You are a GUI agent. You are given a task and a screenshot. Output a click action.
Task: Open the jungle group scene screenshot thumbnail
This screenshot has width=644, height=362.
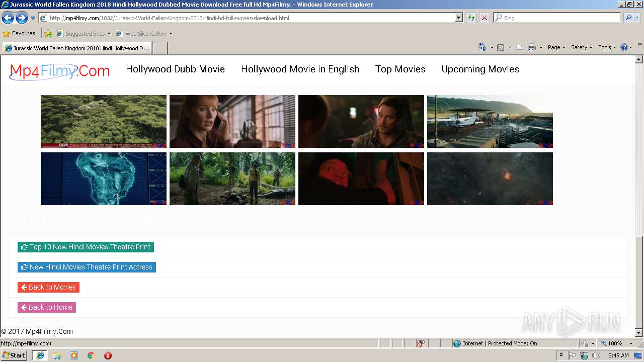pos(232,178)
